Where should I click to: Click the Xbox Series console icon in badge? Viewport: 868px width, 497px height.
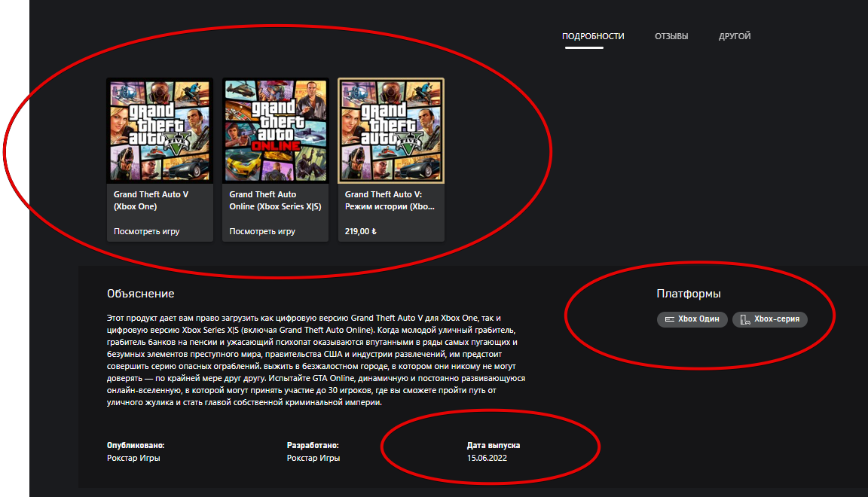pyautogui.click(x=745, y=319)
